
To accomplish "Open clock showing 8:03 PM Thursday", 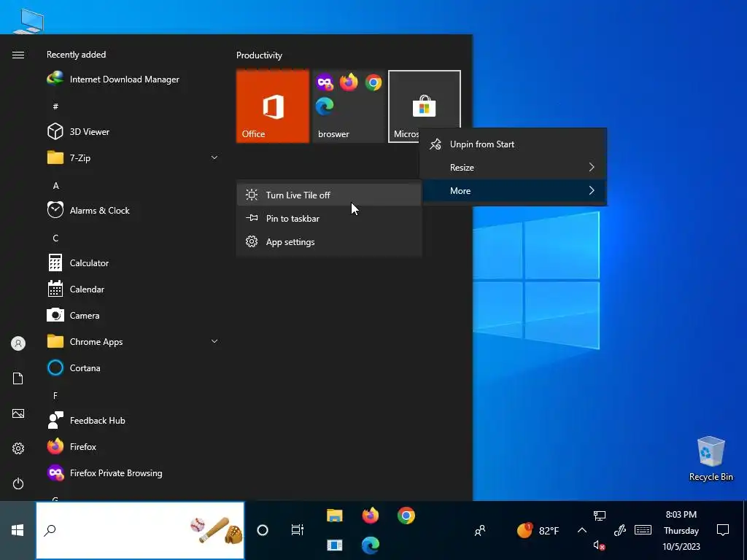I will tap(681, 530).
